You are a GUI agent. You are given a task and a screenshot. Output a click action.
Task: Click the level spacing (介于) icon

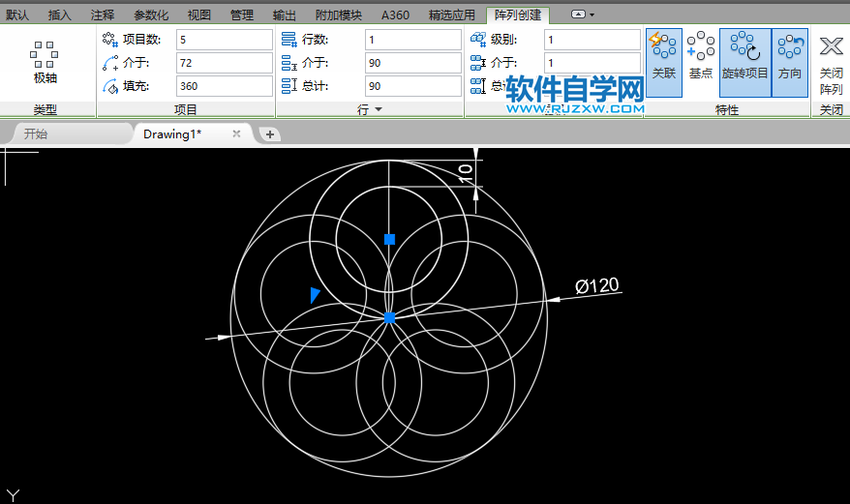pyautogui.click(x=478, y=63)
